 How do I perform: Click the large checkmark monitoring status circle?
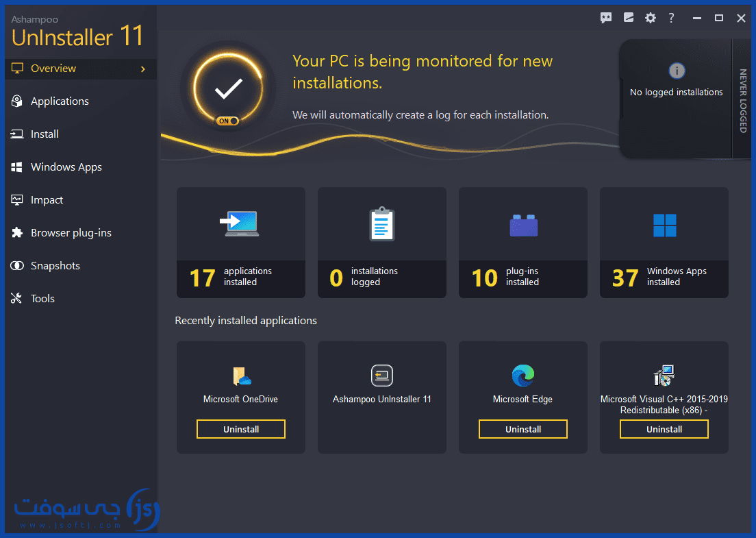tap(228, 89)
